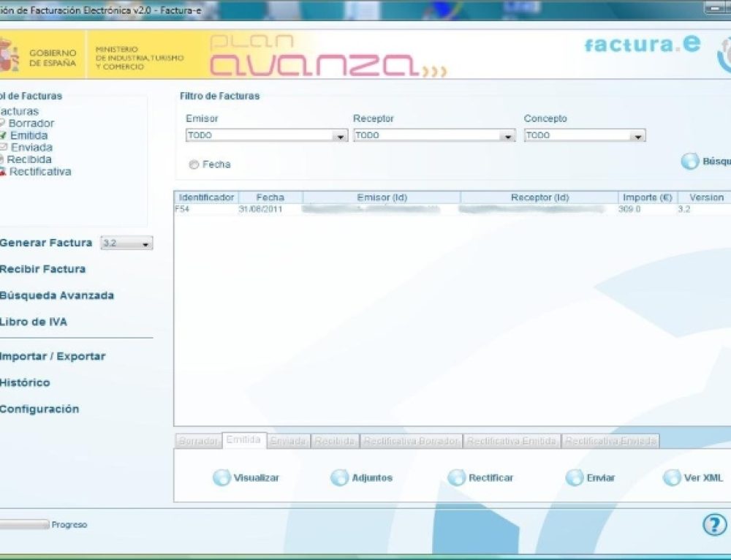Switch to the Emitida tab
Viewport: 731px width, 560px height.
[243, 440]
